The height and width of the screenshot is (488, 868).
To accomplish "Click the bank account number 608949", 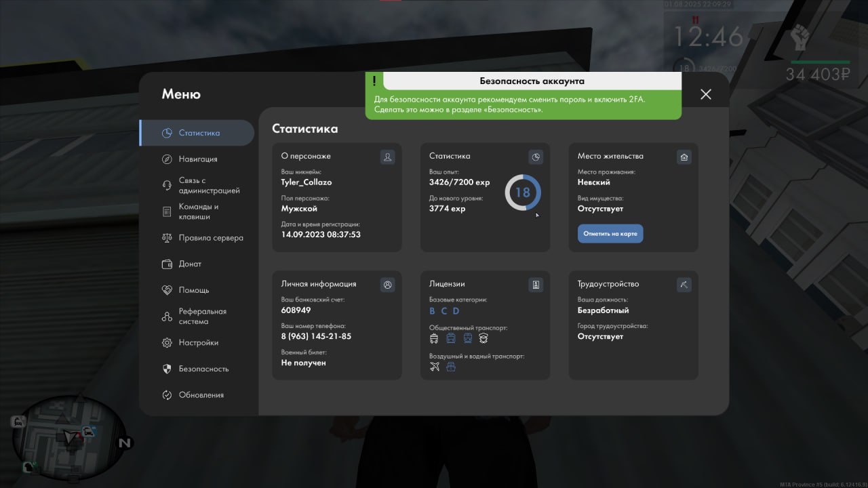I will coord(296,310).
